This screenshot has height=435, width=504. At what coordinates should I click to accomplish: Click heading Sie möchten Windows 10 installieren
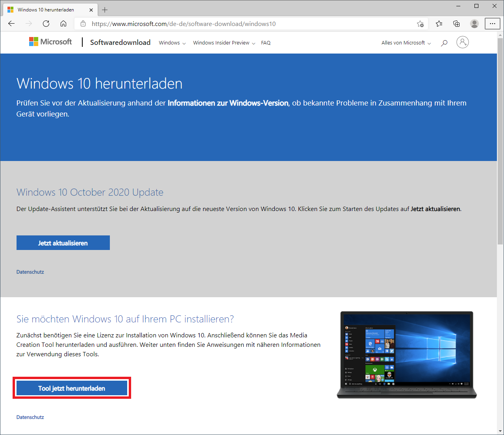125,319
